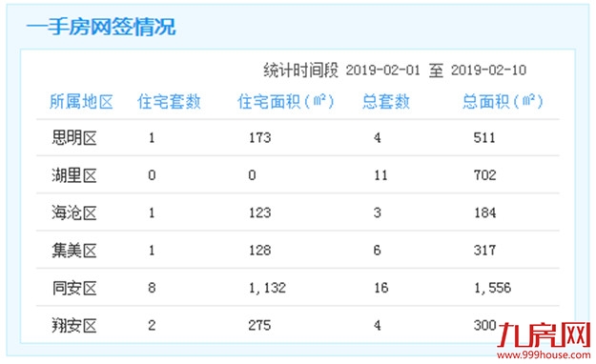
Task: Click 同安区 residential area value 1,132
Action: pyautogui.click(x=267, y=288)
